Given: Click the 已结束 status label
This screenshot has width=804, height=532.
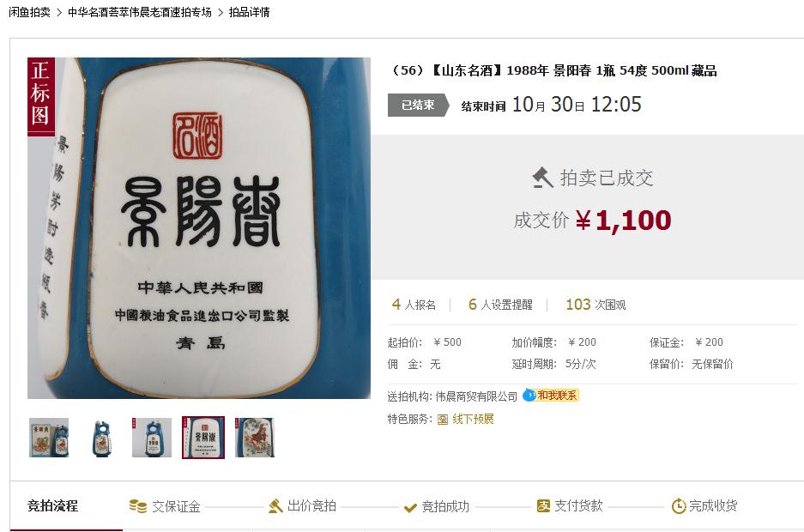Looking at the screenshot, I should (x=419, y=105).
